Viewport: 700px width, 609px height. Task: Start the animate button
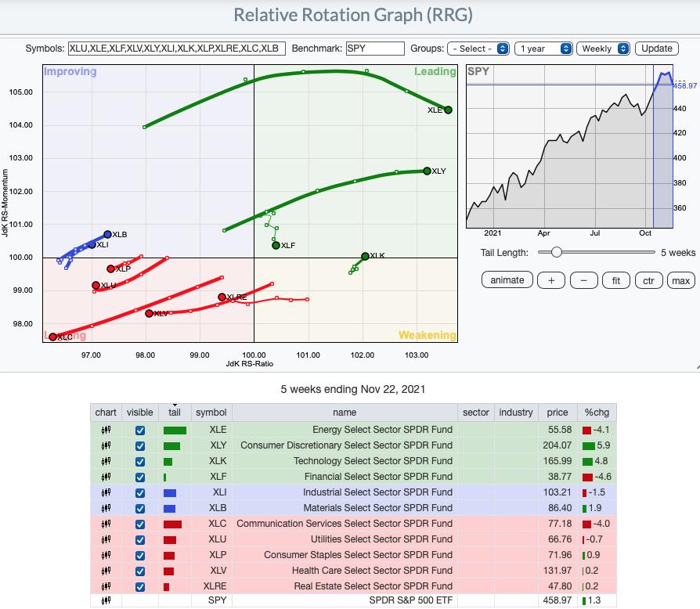(507, 280)
